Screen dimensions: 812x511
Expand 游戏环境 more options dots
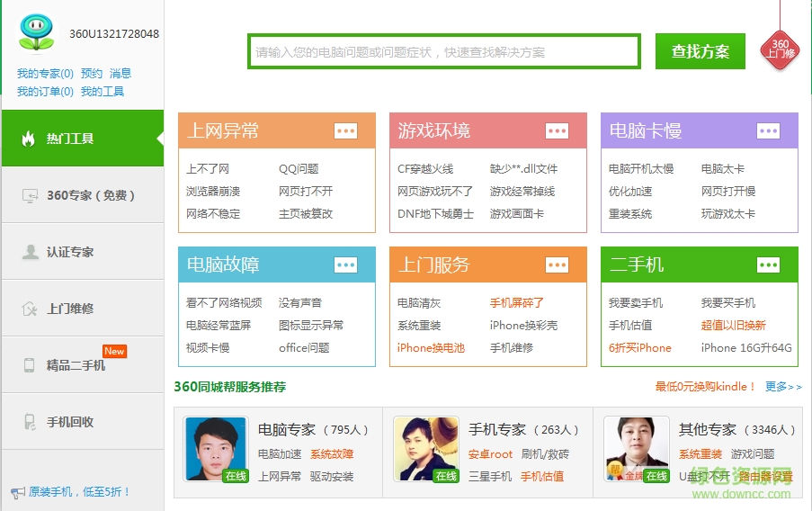pyautogui.click(x=557, y=130)
